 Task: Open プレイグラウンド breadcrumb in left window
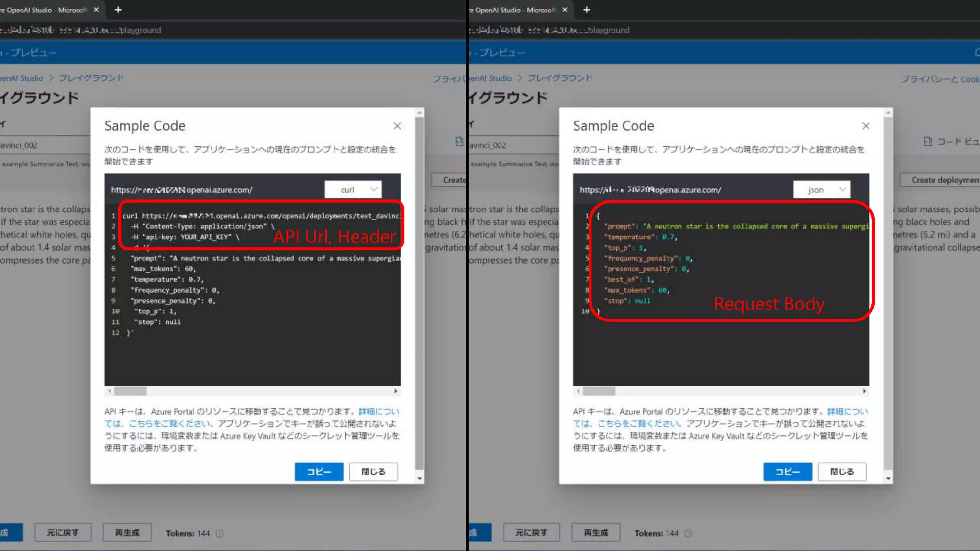(91, 78)
